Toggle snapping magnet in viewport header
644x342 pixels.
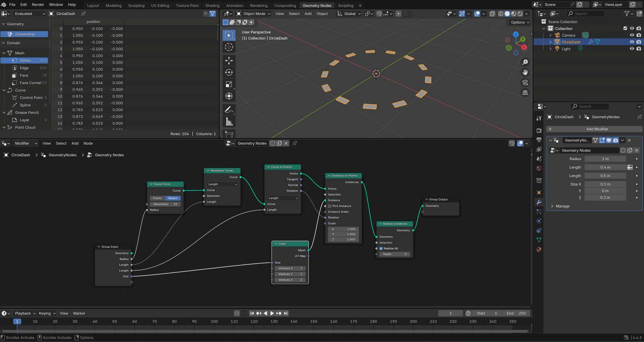tap(379, 14)
